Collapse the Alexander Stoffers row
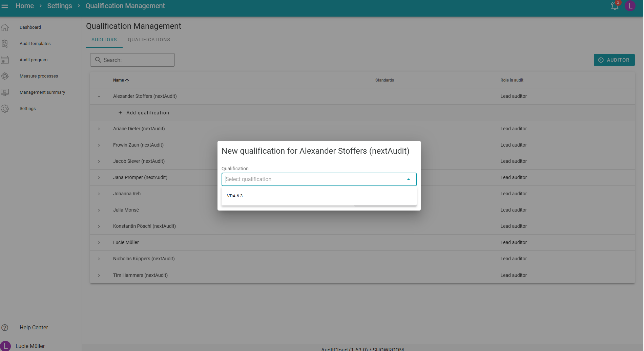The image size is (644, 351). tap(99, 96)
